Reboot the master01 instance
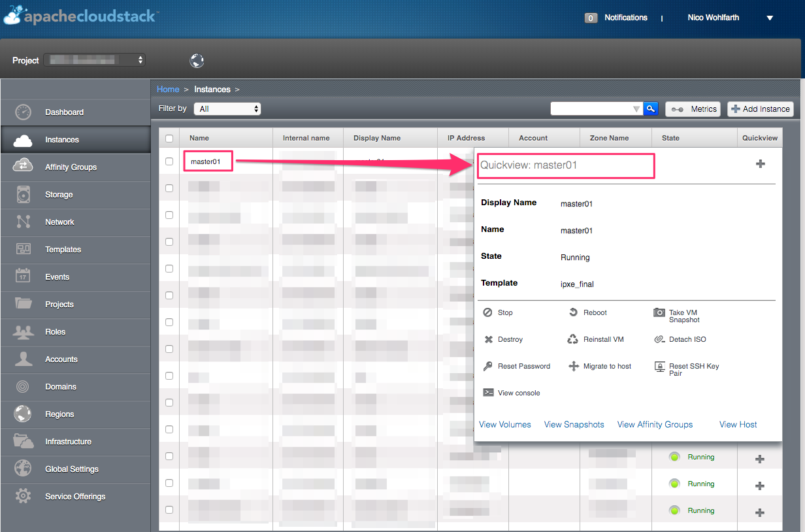805x532 pixels. click(x=588, y=312)
